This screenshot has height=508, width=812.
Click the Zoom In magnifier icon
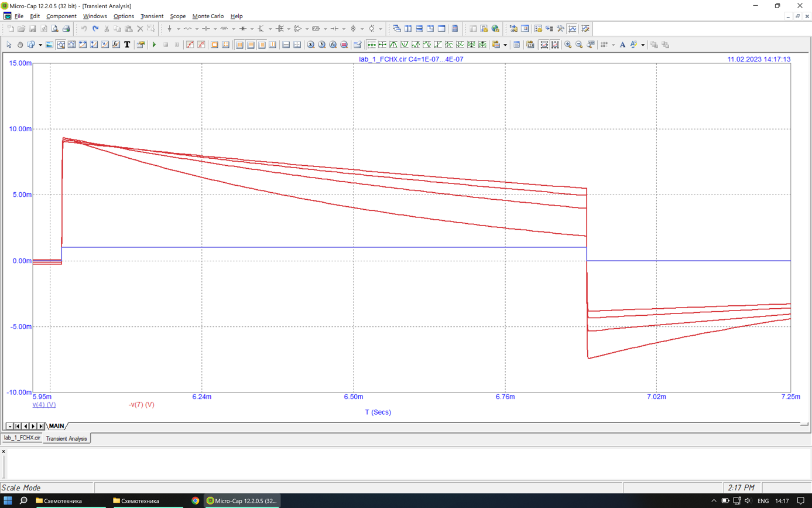click(568, 45)
